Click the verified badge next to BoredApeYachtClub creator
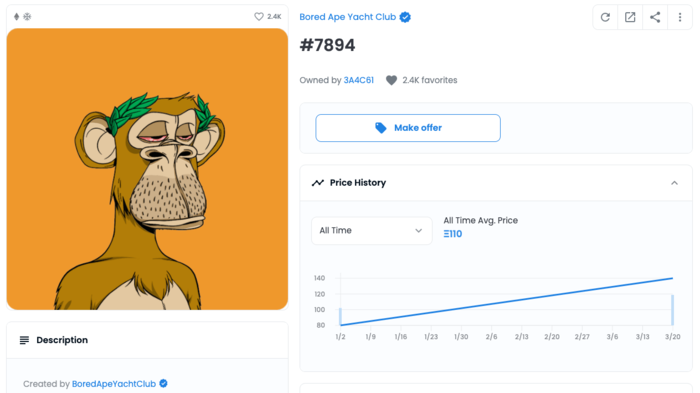The height and width of the screenshot is (393, 700). click(163, 384)
